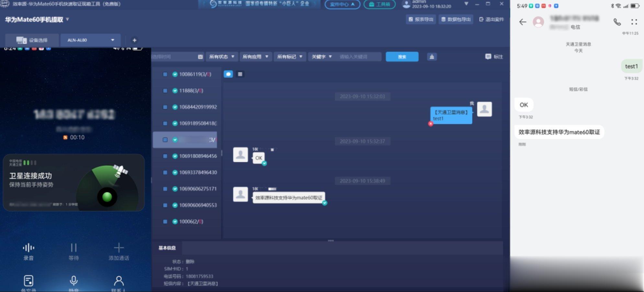Click the OK message bubble in extraction tool

tap(258, 158)
